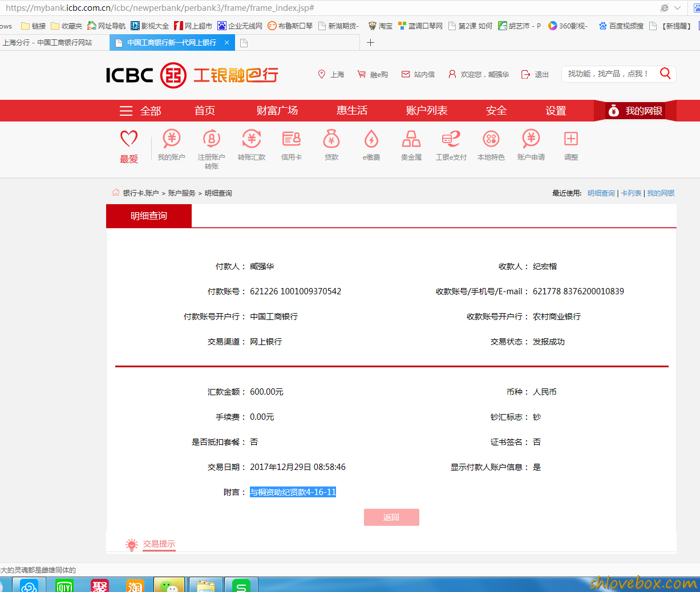Open 影视大全 bookmark

click(x=150, y=26)
